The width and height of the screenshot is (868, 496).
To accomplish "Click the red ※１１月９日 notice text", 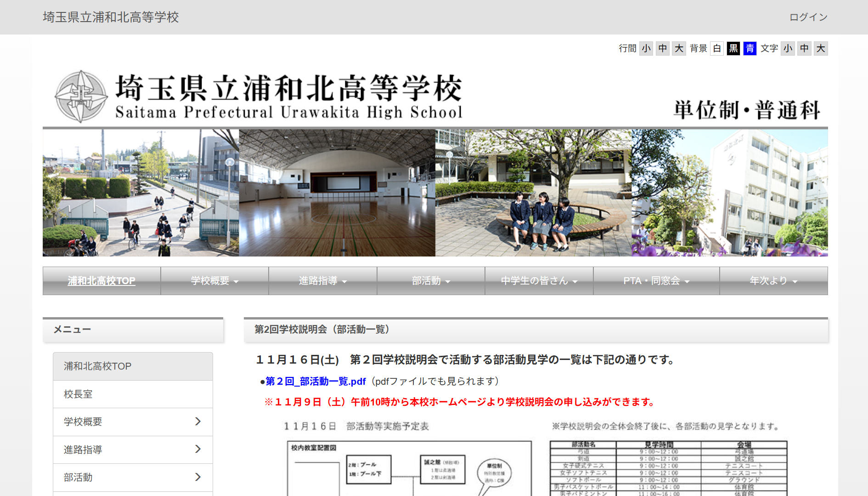I will (460, 402).
